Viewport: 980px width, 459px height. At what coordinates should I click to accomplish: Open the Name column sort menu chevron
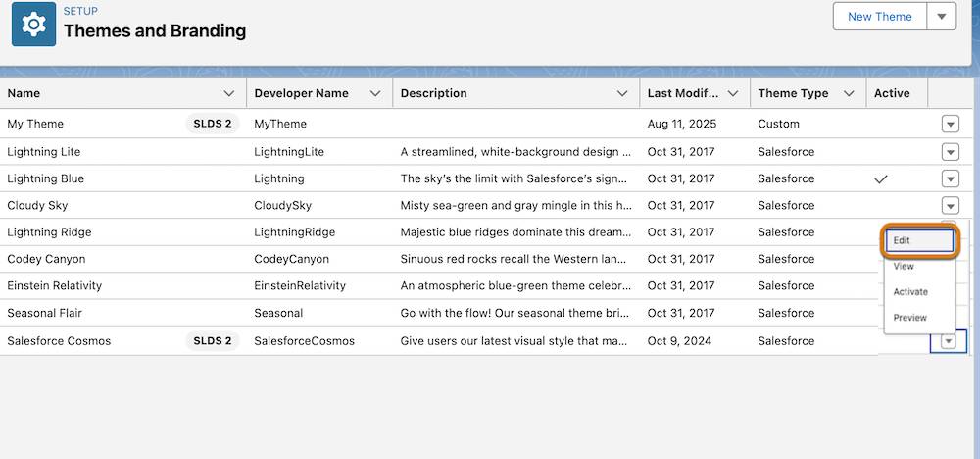point(229,93)
